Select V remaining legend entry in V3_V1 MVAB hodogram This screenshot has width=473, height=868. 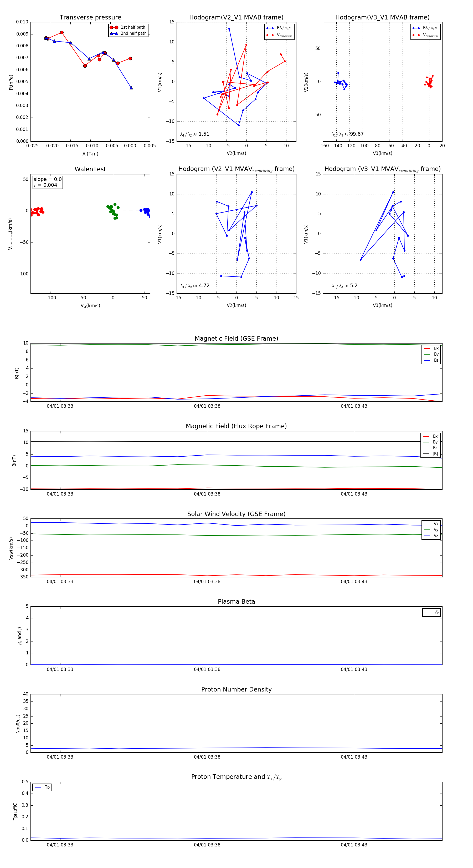tap(425, 35)
